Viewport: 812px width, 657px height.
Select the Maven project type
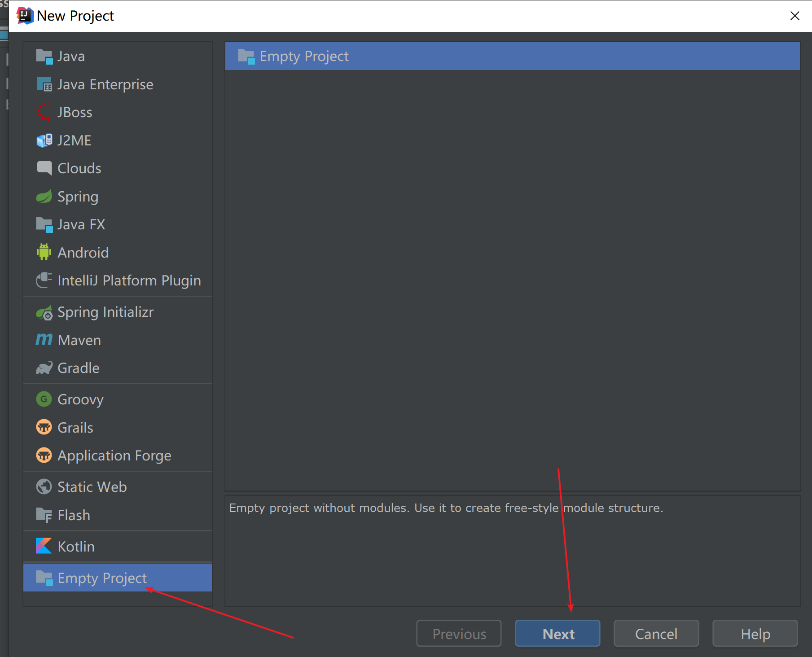pyautogui.click(x=118, y=340)
